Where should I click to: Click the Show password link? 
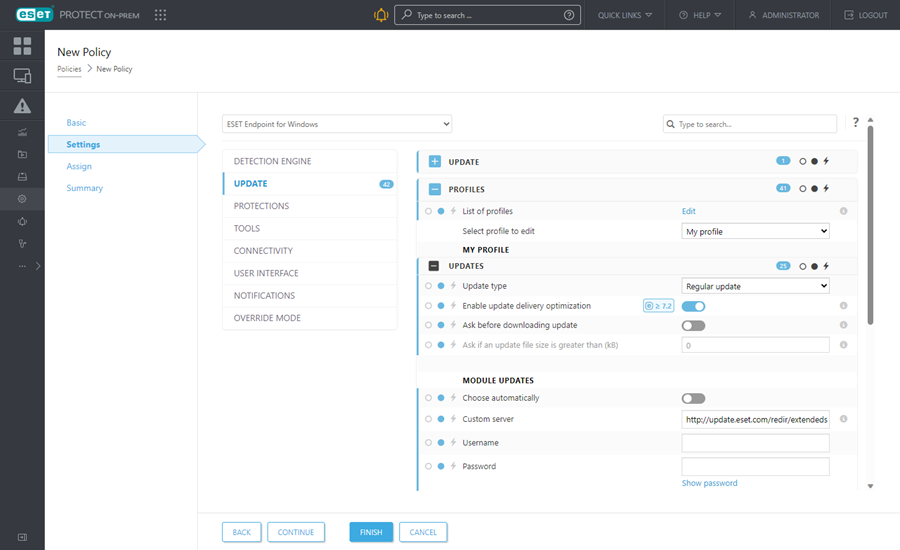[x=709, y=483]
